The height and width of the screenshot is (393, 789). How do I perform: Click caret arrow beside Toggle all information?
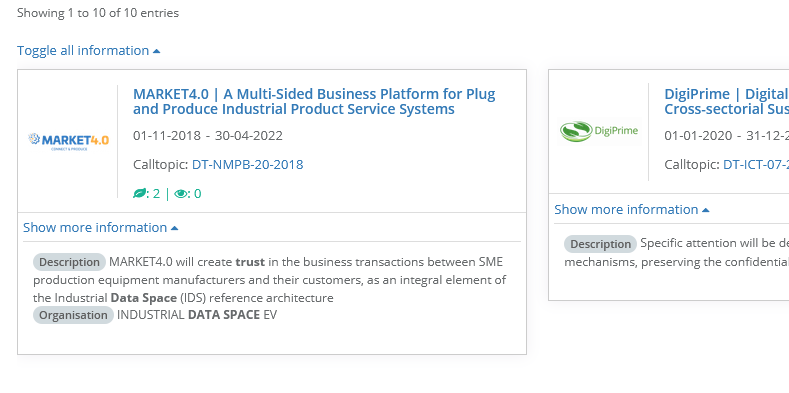pyautogui.click(x=156, y=51)
